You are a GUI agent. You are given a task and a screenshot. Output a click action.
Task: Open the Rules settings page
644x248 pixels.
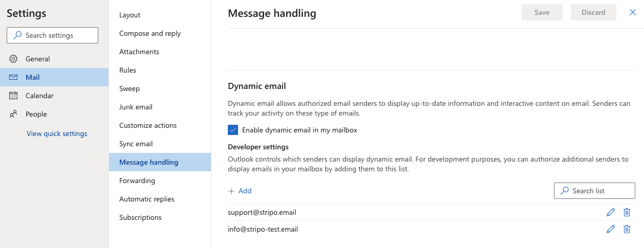tap(127, 70)
